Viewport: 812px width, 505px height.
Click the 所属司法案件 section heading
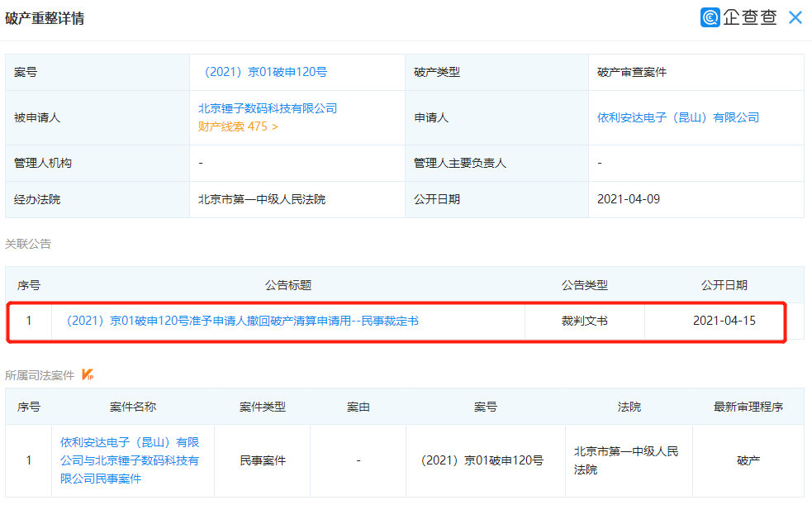pos(40,375)
